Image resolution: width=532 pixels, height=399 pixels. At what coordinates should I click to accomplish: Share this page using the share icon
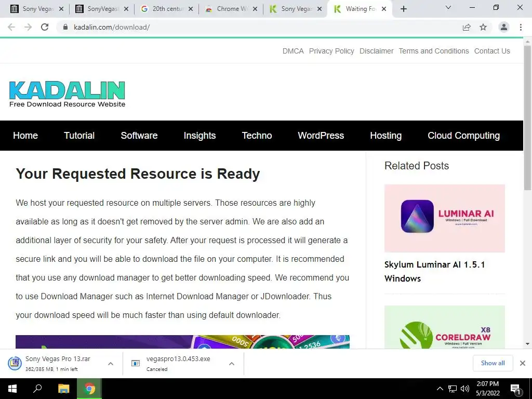tap(467, 27)
